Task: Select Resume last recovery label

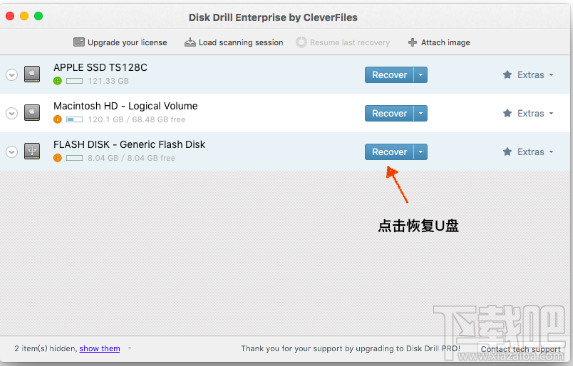Action: click(350, 42)
